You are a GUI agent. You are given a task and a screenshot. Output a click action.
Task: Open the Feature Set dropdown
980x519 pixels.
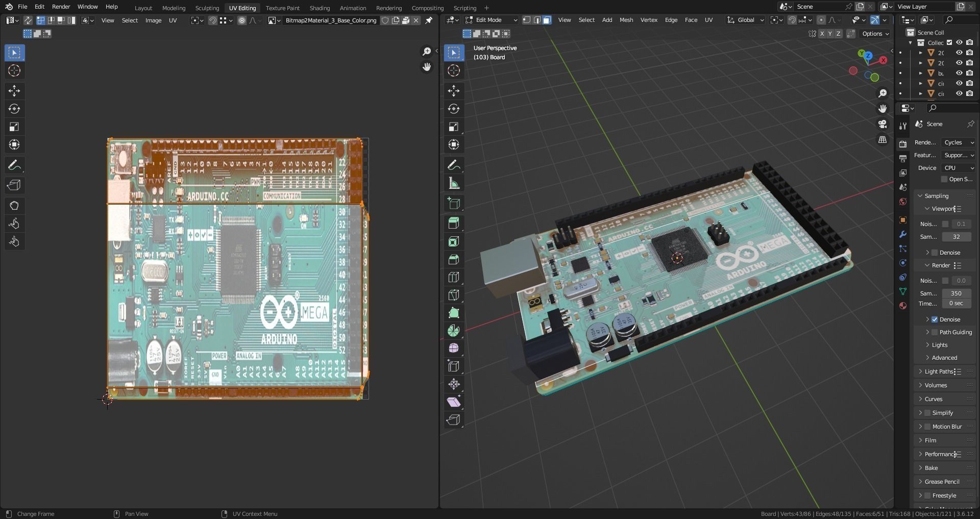click(x=959, y=155)
